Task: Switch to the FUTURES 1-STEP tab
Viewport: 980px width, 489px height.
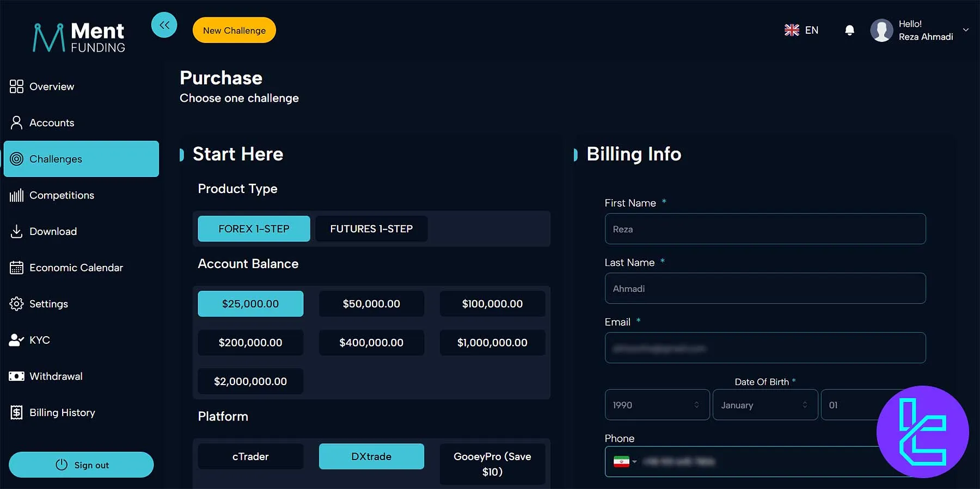Action: (371, 229)
